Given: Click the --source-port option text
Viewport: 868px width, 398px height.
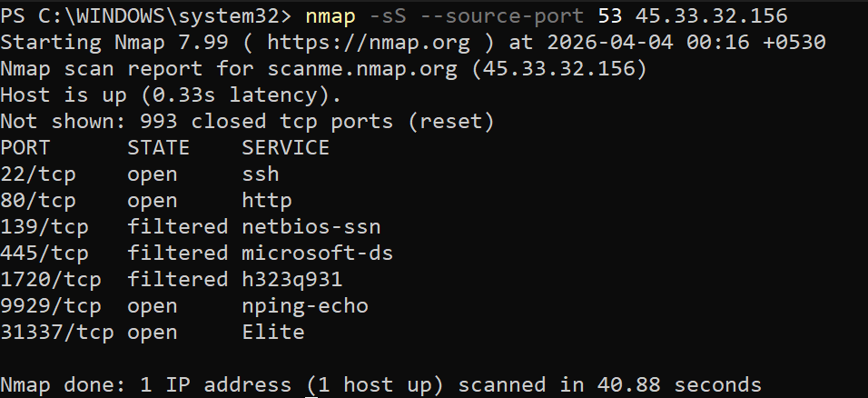Looking at the screenshot, I should point(502,15).
